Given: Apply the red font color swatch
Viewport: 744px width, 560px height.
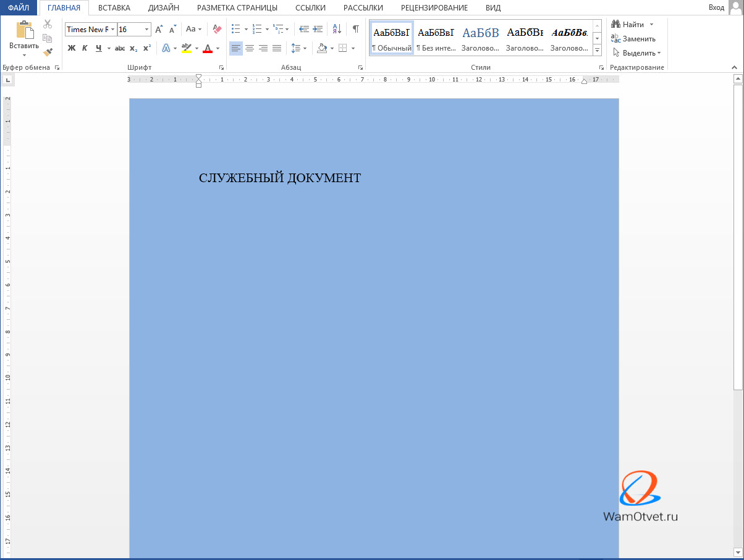Looking at the screenshot, I should [x=208, y=48].
